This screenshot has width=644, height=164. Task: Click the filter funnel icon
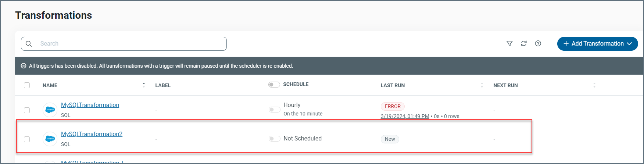coord(509,43)
